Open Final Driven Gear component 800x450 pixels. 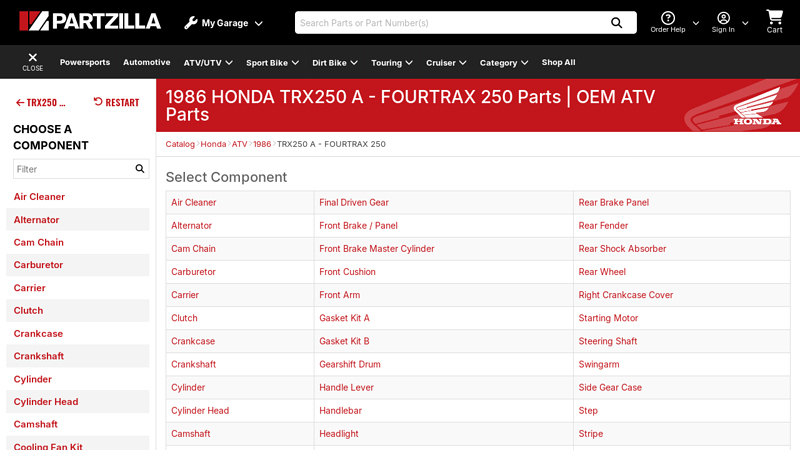click(354, 203)
